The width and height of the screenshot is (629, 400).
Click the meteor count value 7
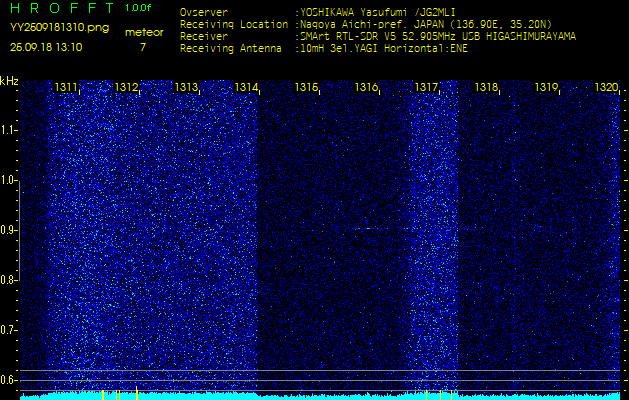point(143,47)
